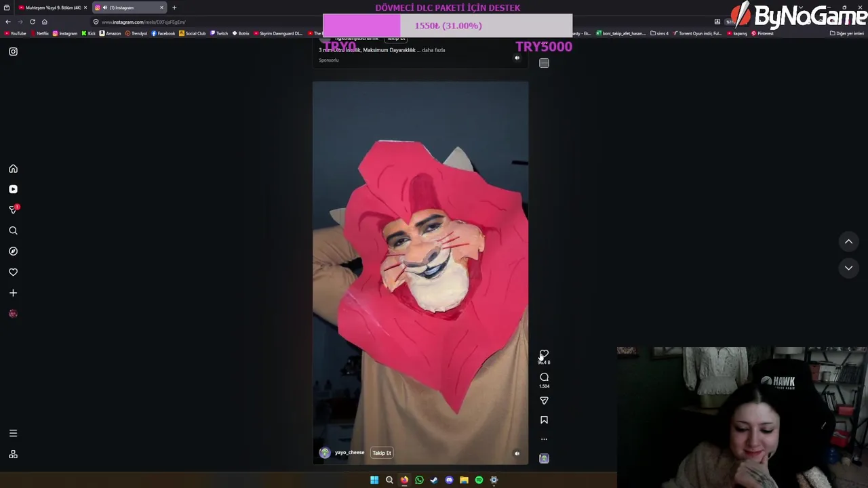
Task: Open reel more options ellipsis
Action: 544,439
